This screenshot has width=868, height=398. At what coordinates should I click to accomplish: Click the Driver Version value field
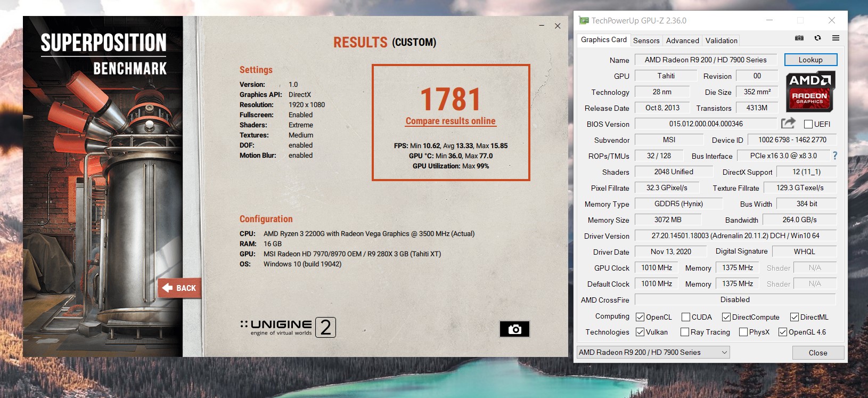point(735,235)
